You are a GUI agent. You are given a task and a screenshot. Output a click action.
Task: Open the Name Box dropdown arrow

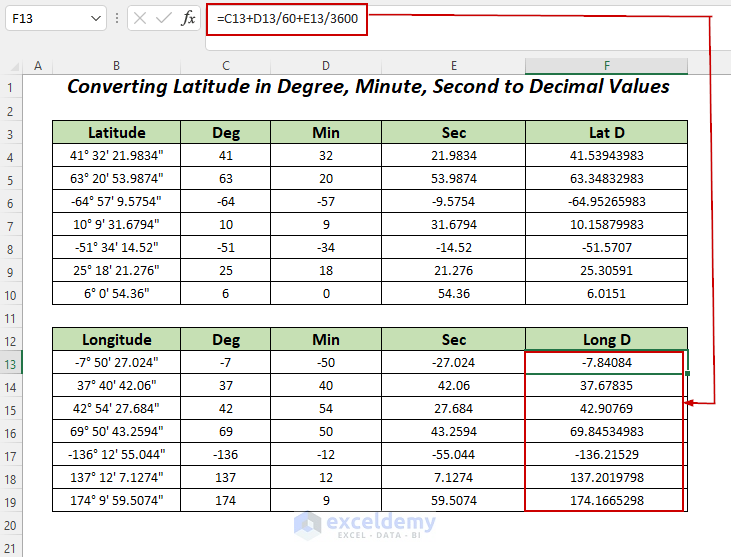click(96, 19)
